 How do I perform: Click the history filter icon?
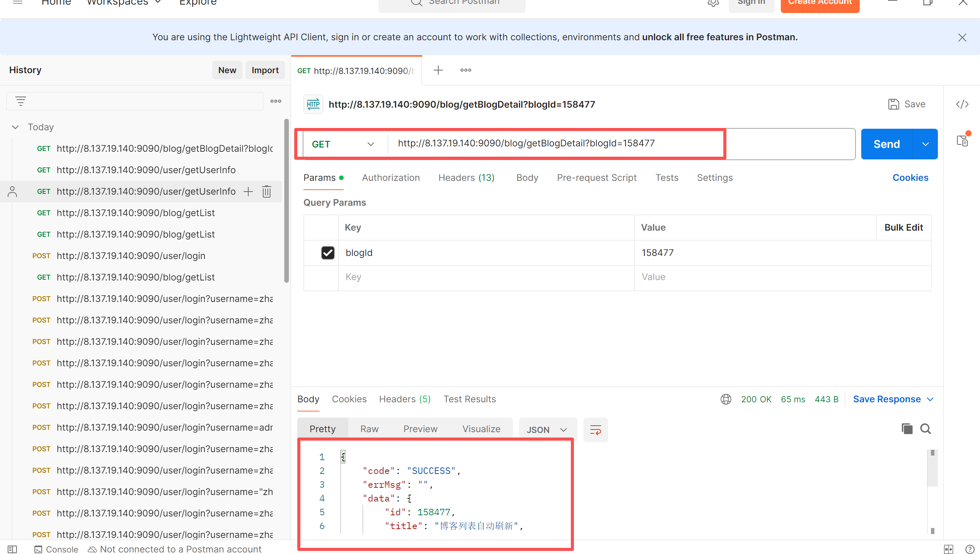[21, 101]
